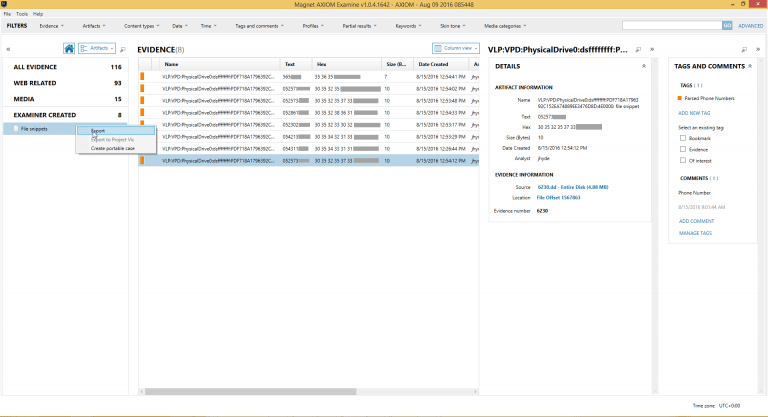Screen dimensions: 768x417
Task: Click the Time zone UTC+0:00 status entry
Action: 716,406
